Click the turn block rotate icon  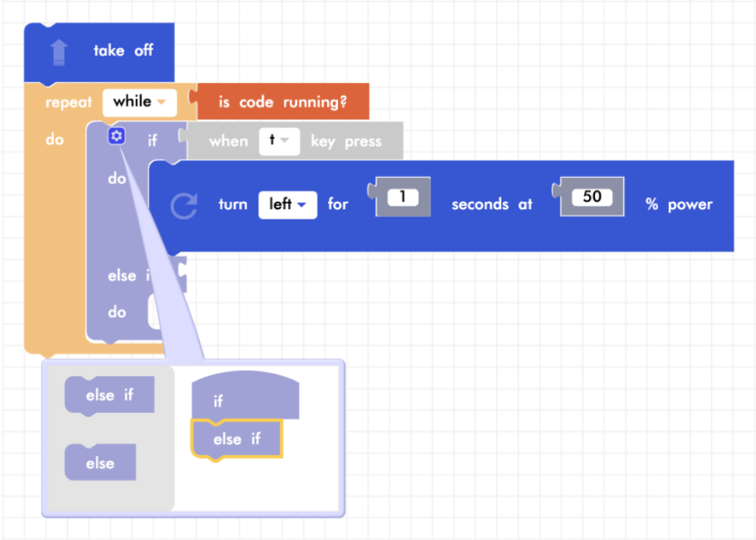[x=183, y=205]
